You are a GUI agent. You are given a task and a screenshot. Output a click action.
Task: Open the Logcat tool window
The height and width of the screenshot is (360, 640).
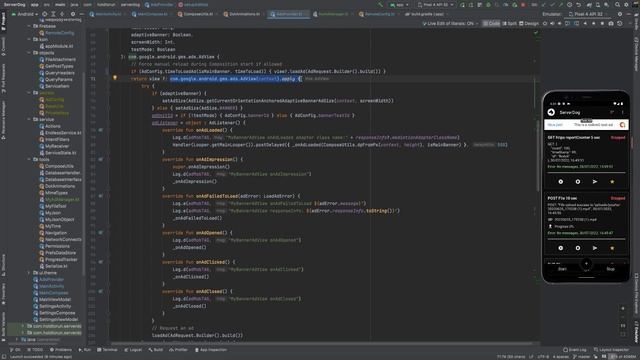(x=133, y=350)
